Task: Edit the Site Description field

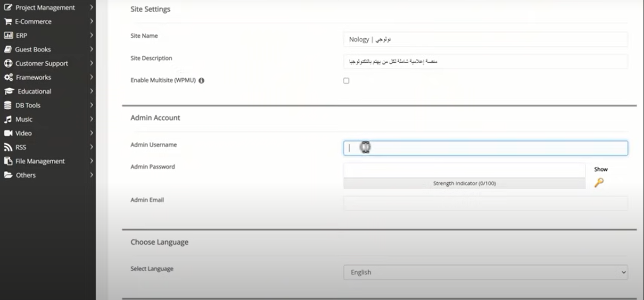Action: 486,61
